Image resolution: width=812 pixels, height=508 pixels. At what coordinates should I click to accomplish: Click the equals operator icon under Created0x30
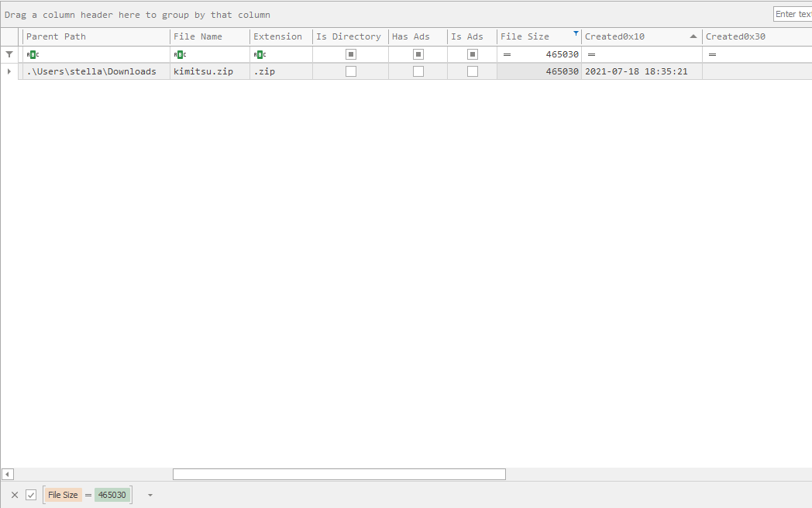(712, 54)
